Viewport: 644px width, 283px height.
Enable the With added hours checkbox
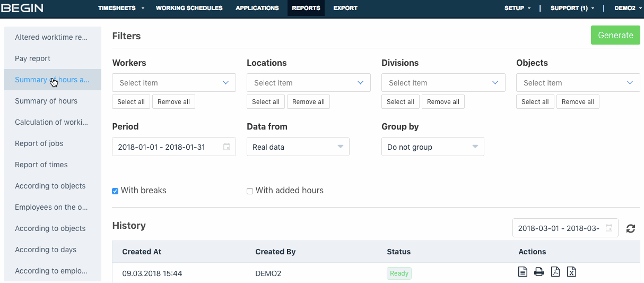click(250, 191)
